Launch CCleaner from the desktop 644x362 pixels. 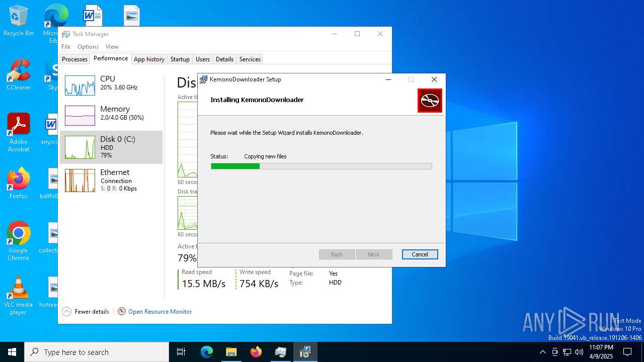pos(18,75)
